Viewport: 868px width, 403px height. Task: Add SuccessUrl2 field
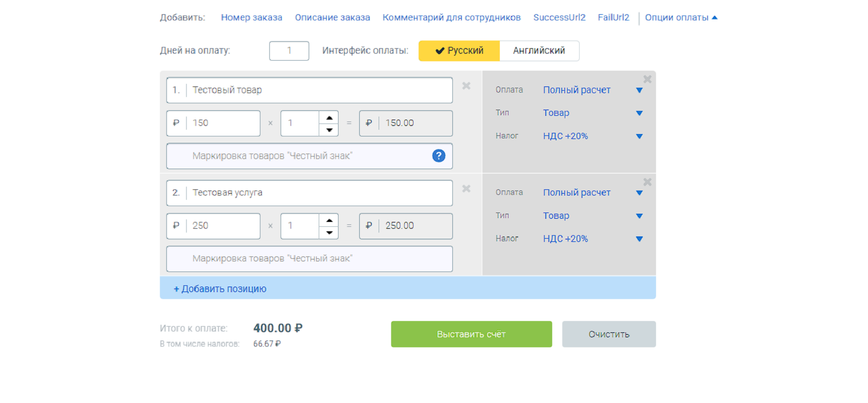(559, 18)
